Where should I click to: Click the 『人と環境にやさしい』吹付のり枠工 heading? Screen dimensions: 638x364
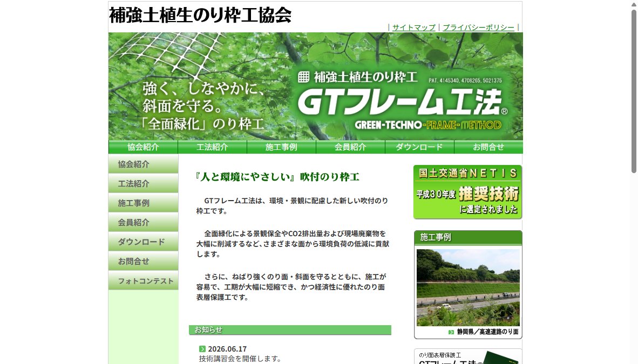coord(277,177)
